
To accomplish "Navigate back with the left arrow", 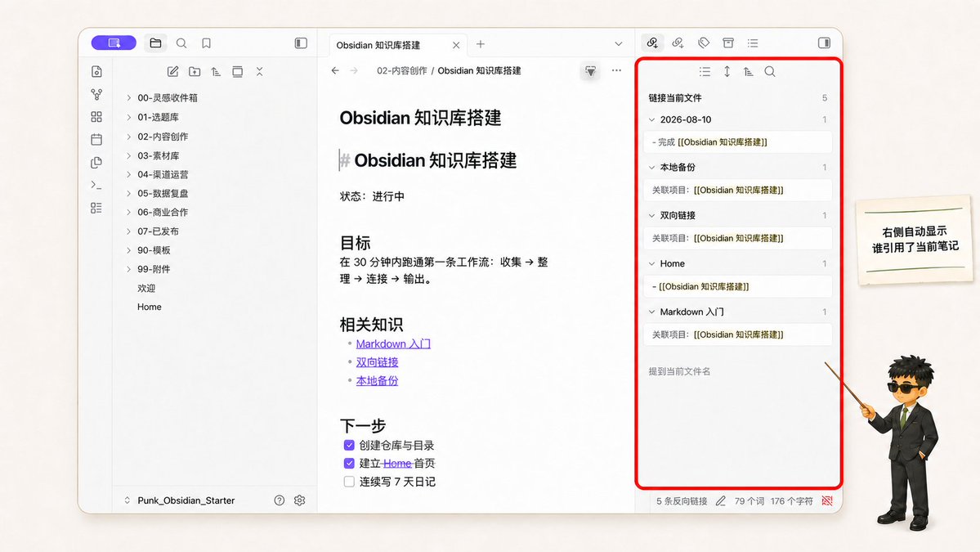I will click(x=336, y=70).
